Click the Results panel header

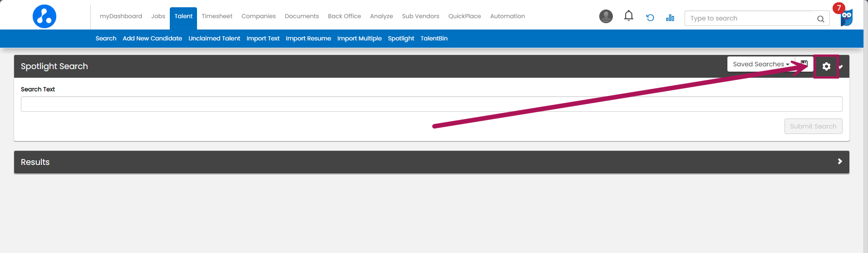pyautogui.click(x=431, y=162)
